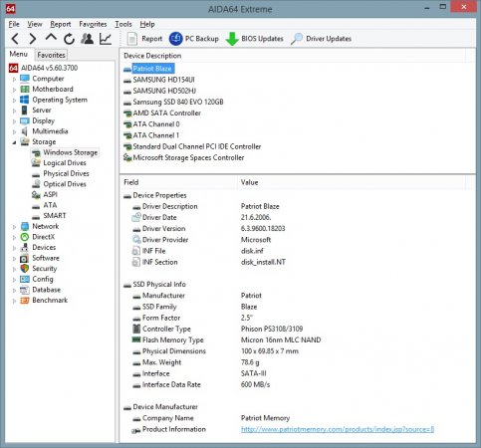Click the Database icon in the tree
This screenshot has height=448, width=481.
pyautogui.click(x=25, y=290)
